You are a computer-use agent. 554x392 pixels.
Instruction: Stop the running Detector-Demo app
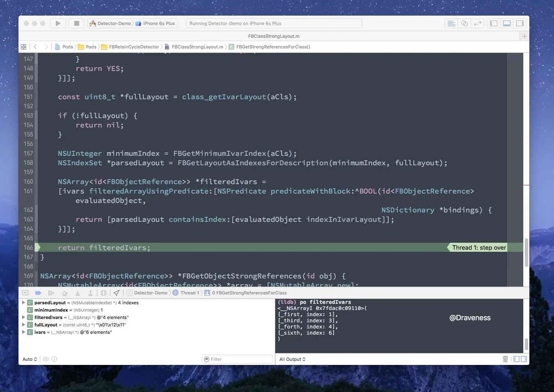coord(76,23)
